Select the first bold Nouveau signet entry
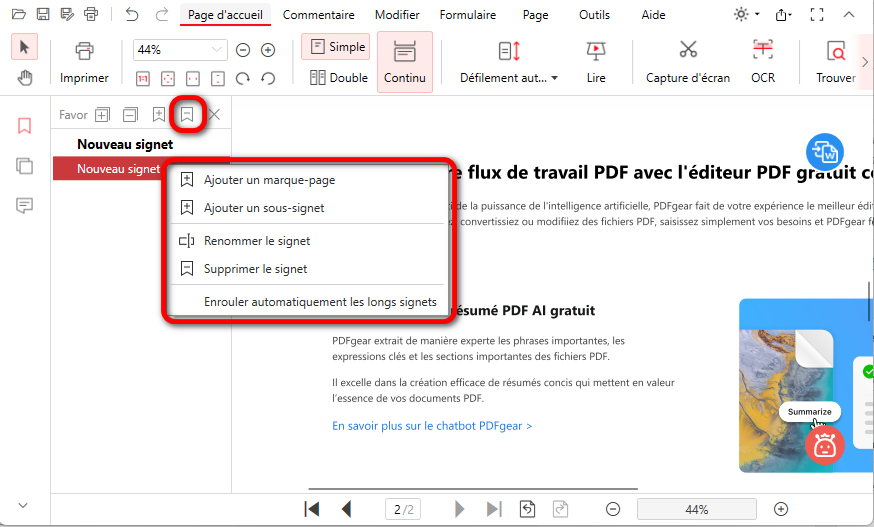The image size is (874, 527). [x=125, y=144]
